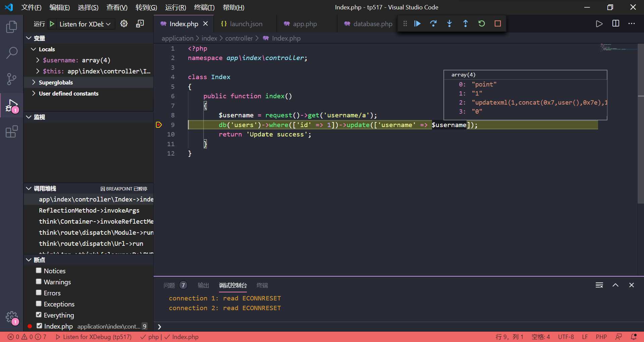
Task: Clear the debug console output
Action: (599, 285)
